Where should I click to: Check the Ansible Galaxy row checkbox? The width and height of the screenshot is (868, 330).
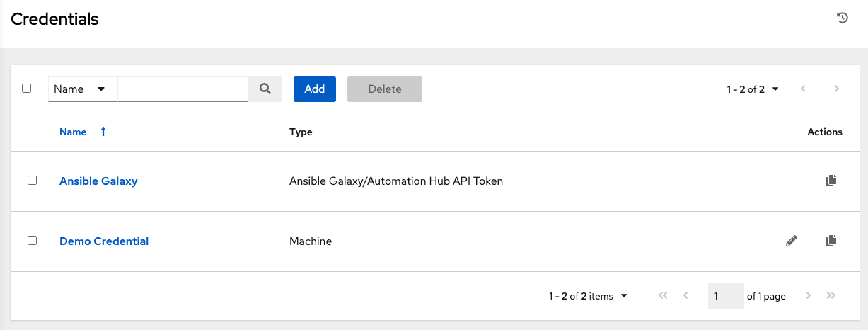tap(32, 181)
